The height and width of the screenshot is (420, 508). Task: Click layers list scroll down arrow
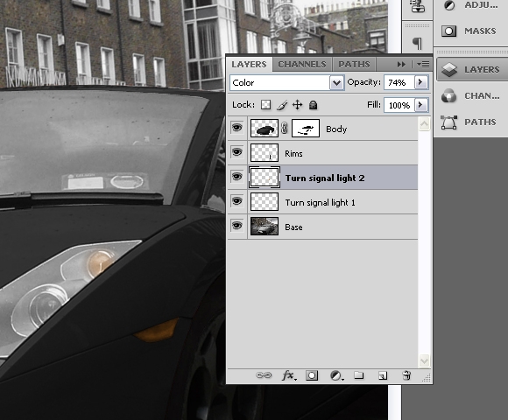click(x=425, y=360)
